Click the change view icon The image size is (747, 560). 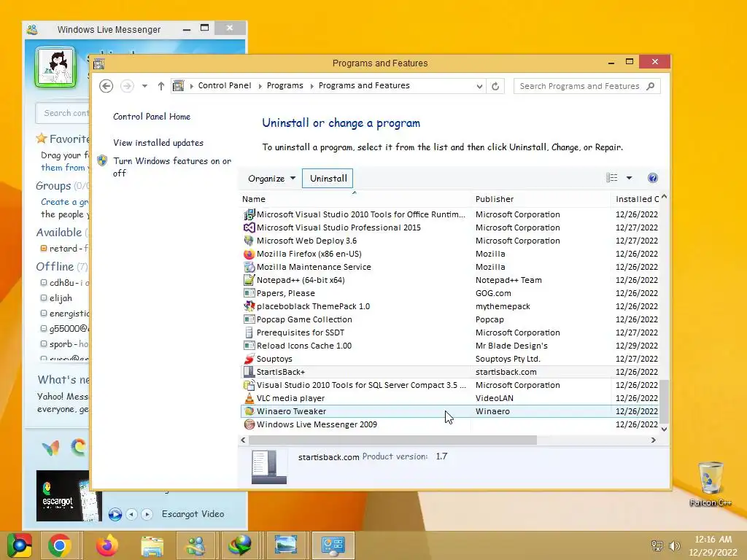[612, 178]
